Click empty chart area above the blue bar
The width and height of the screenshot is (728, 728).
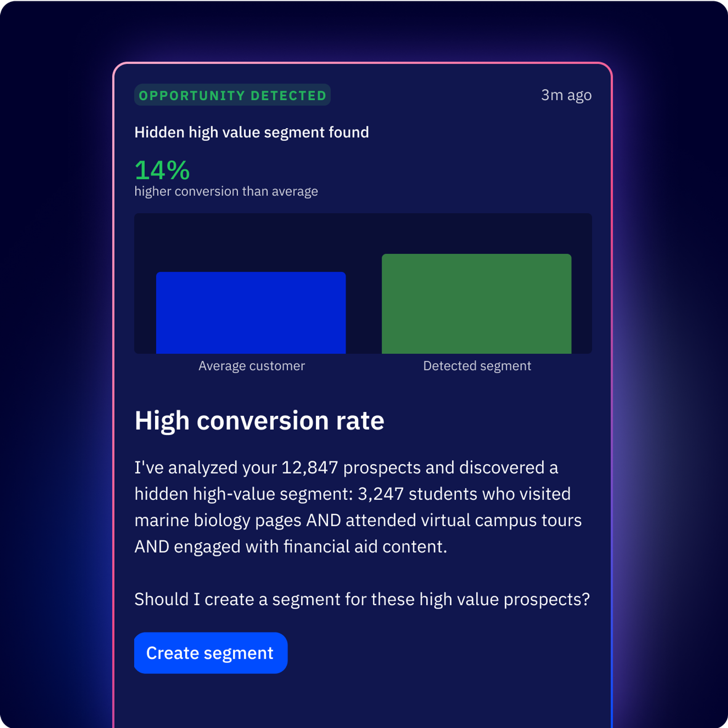(x=251, y=242)
